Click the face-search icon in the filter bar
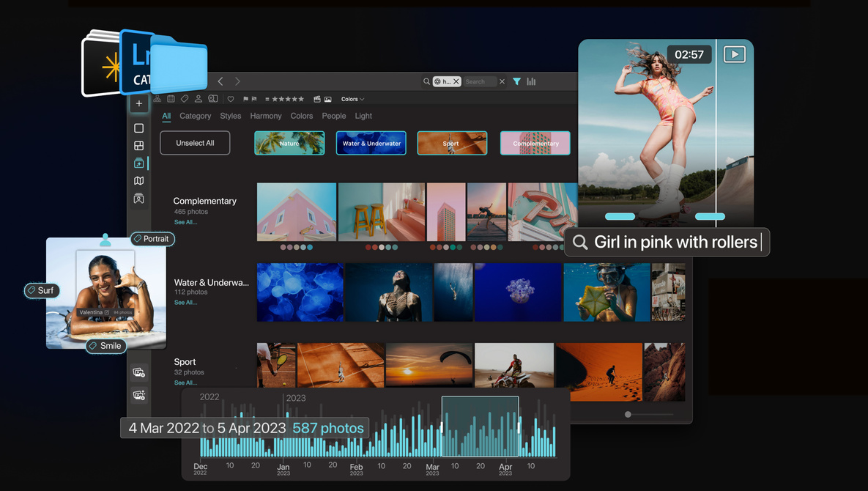 point(212,98)
